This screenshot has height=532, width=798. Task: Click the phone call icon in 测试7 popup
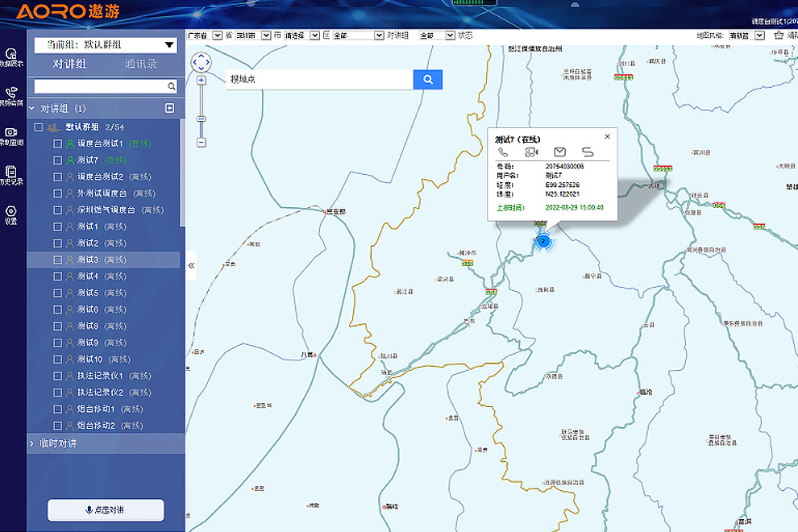(503, 152)
